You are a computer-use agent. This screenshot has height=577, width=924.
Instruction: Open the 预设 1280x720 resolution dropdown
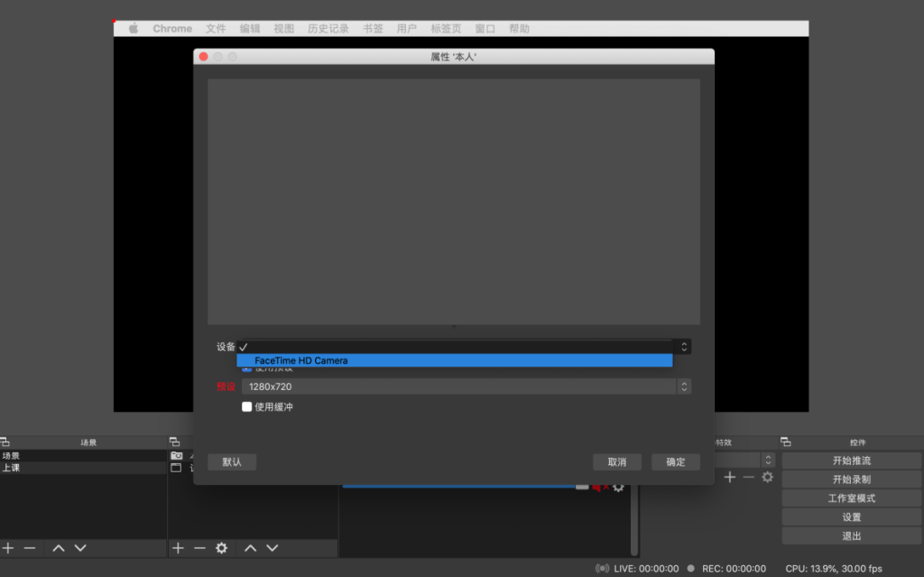[x=466, y=386]
